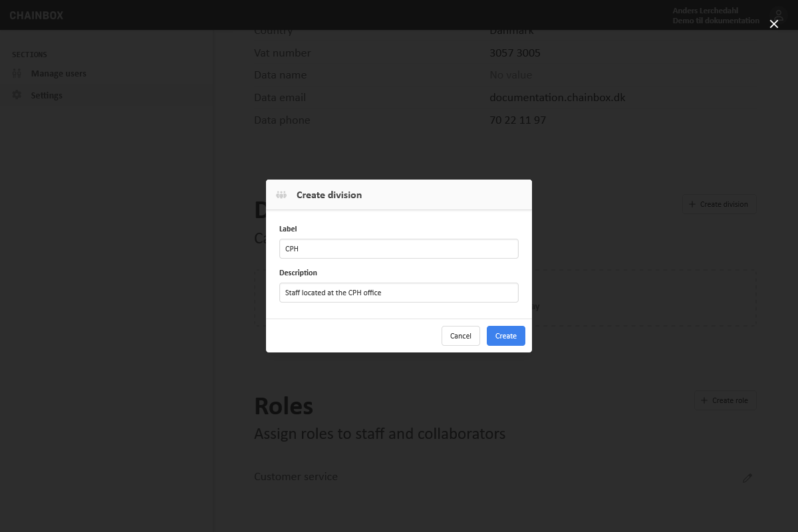Click the Roles heading
The height and width of the screenshot is (532, 798).
pyautogui.click(x=283, y=406)
